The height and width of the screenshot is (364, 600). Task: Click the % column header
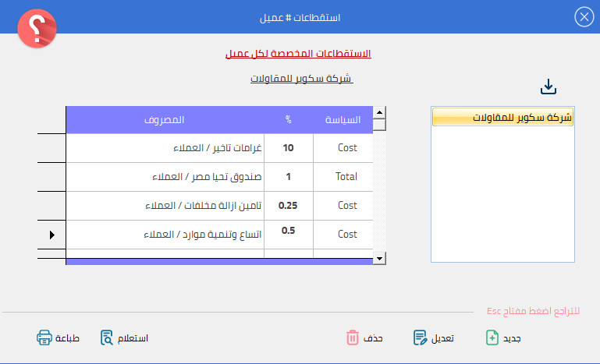(x=288, y=120)
